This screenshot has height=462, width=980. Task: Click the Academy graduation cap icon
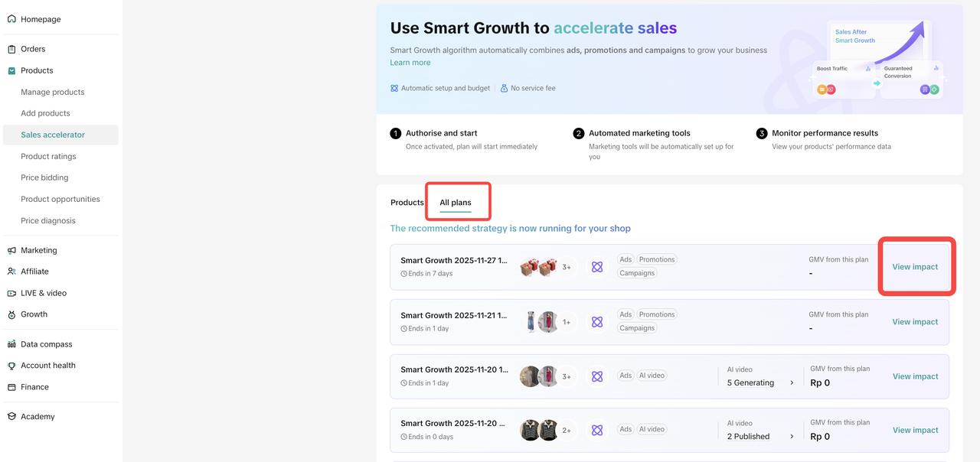(x=11, y=417)
